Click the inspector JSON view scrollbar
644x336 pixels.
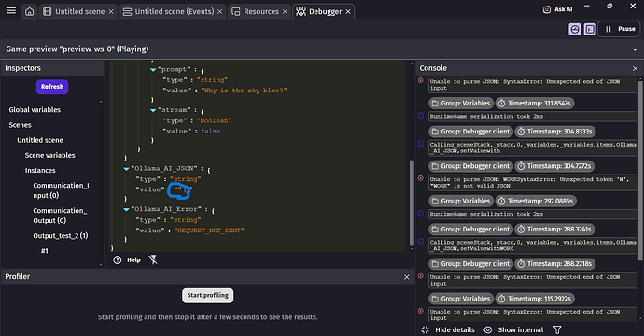412,203
